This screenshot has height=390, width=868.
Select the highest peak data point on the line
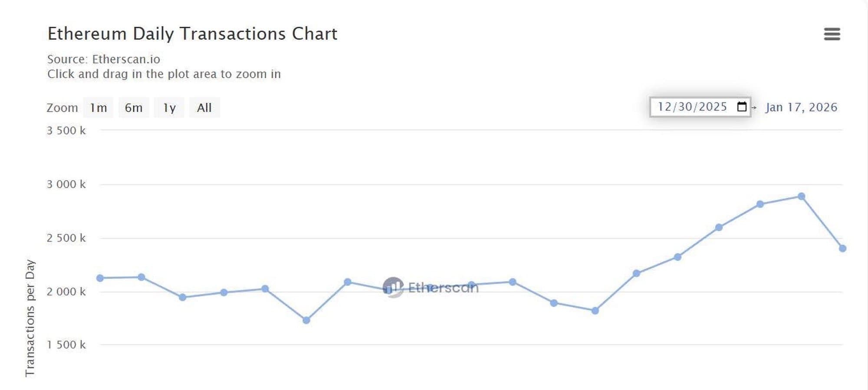point(801,197)
